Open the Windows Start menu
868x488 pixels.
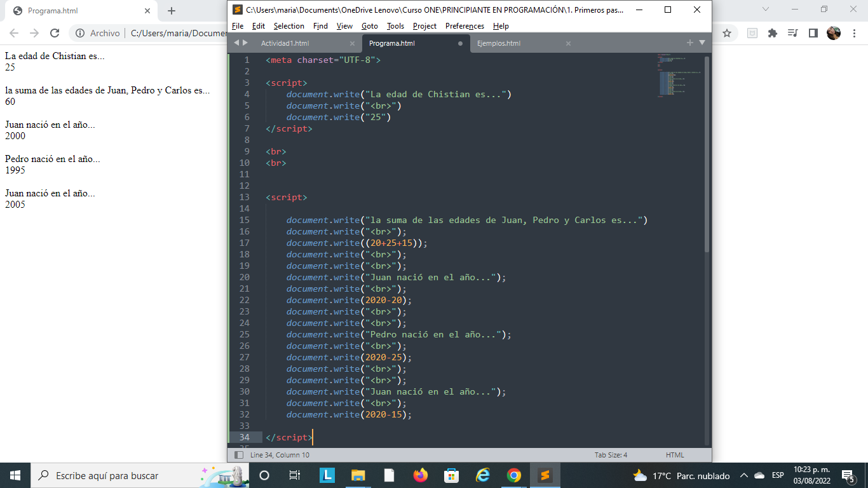[15, 475]
